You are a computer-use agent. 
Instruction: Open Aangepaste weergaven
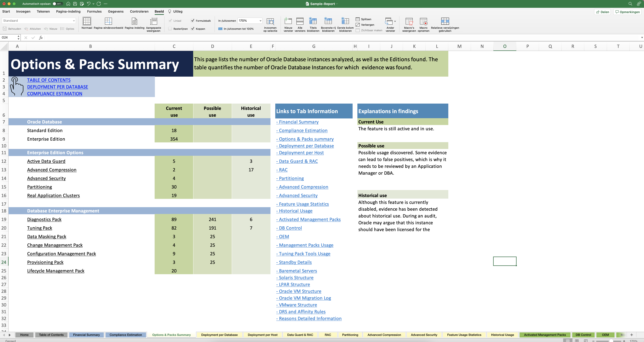click(154, 25)
